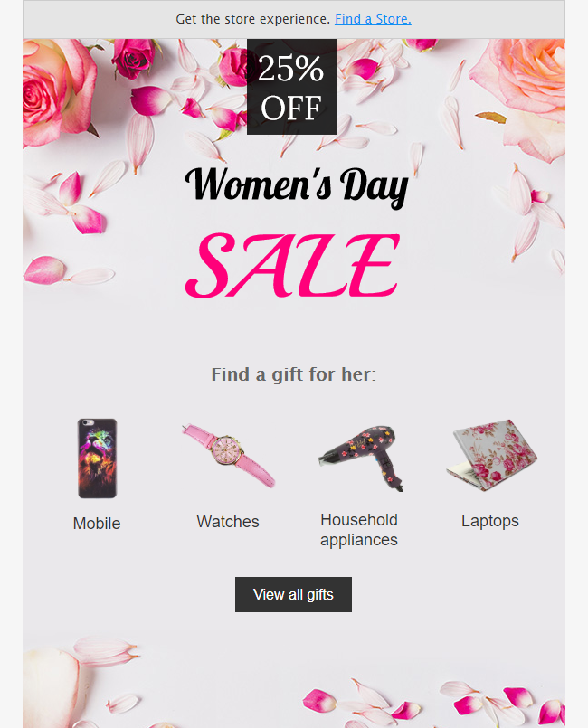Click the white rose in the bottom-left corner
588x728 pixels.
pyautogui.click(x=50, y=692)
